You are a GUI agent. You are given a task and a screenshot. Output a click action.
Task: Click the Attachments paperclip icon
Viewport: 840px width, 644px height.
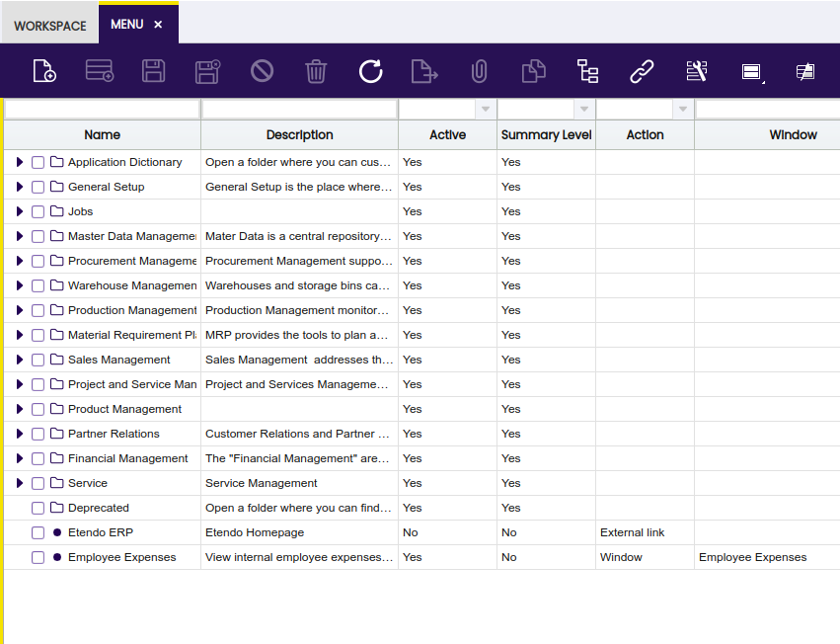coord(480,71)
